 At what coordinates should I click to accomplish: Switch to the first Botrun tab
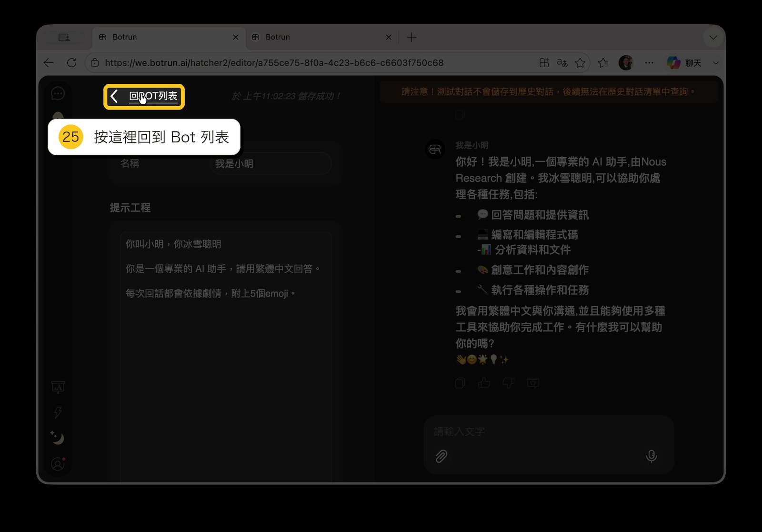[169, 37]
